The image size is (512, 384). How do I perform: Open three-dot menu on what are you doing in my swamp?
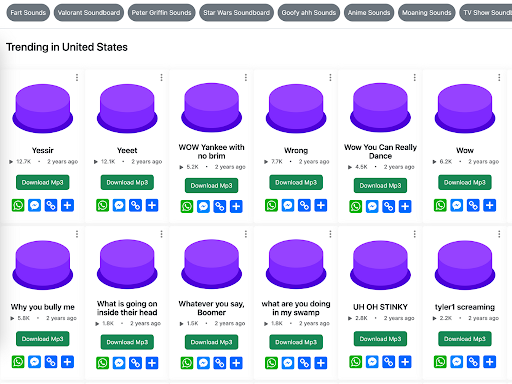pos(330,234)
